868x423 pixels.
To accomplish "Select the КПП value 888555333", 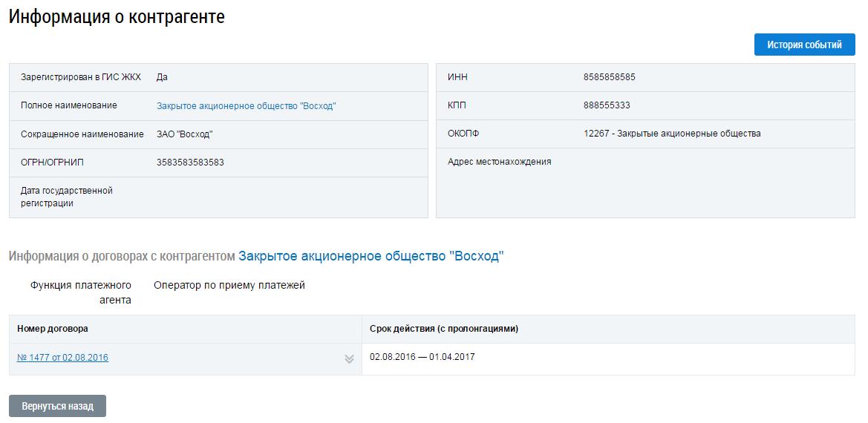I will (607, 105).
